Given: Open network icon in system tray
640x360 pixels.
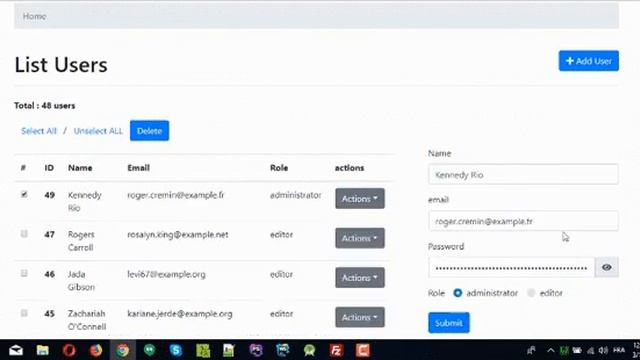Looking at the screenshot, I should point(591,350).
